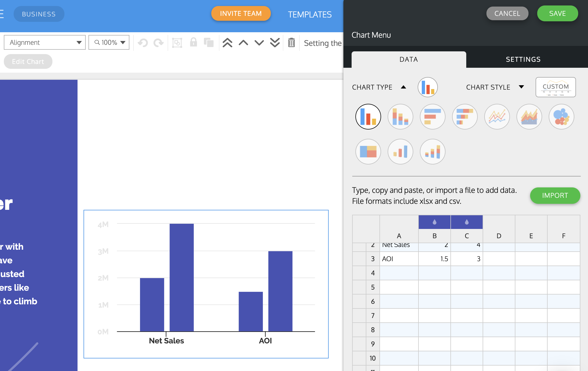
Task: Select the treemap chart type
Action: (368, 152)
